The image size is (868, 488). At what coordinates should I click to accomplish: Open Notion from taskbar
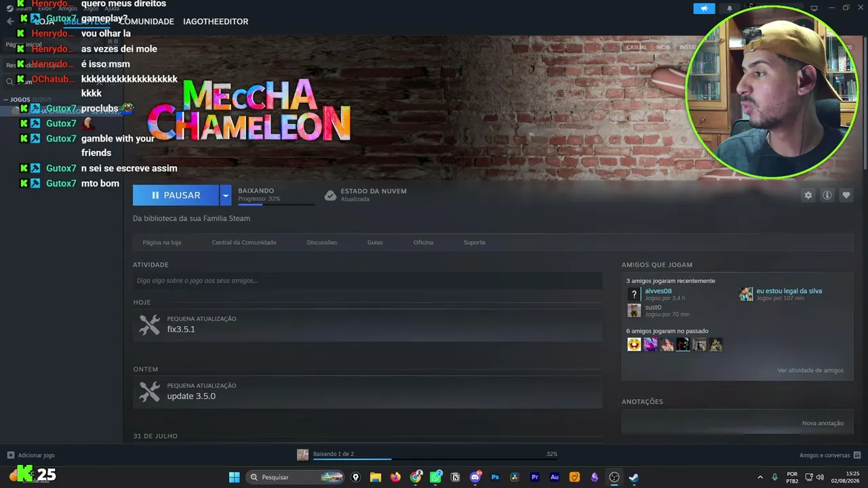455,477
